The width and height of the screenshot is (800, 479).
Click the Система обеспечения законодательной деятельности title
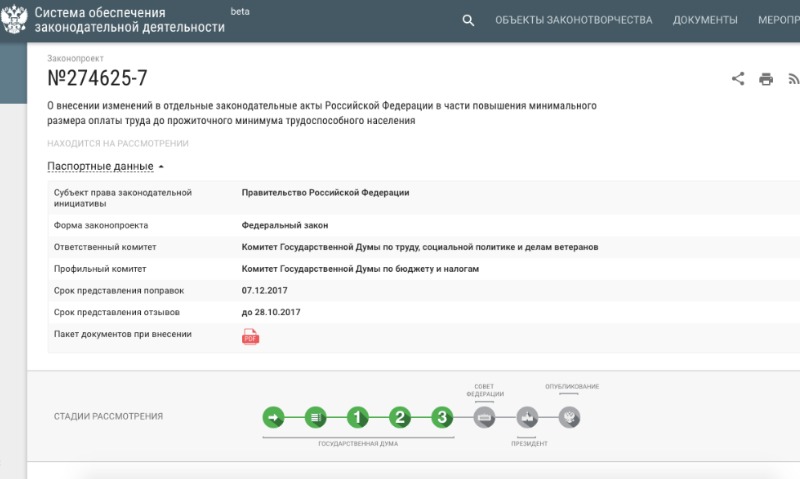point(129,20)
